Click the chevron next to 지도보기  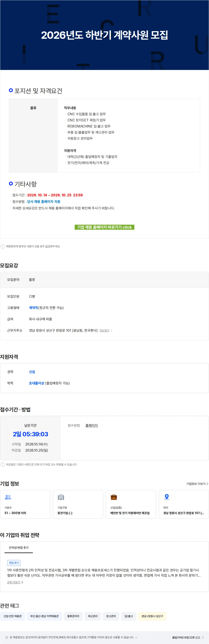pyautogui.click(x=112, y=331)
